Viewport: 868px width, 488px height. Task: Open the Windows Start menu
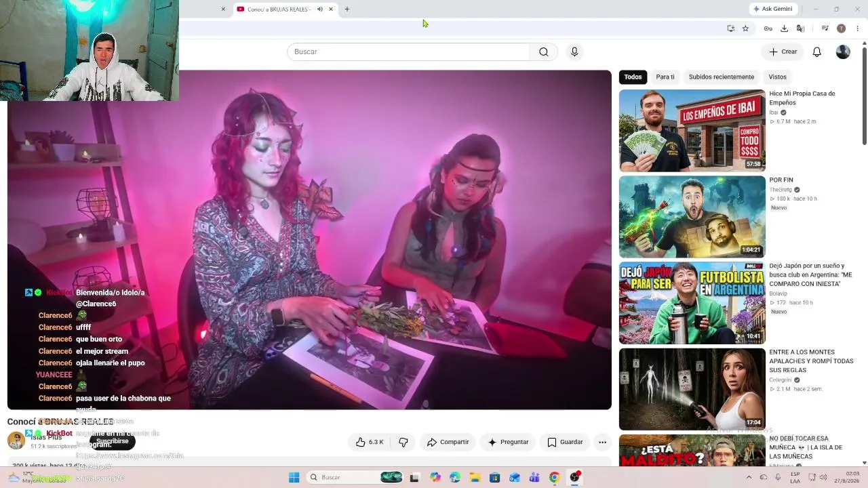(294, 477)
